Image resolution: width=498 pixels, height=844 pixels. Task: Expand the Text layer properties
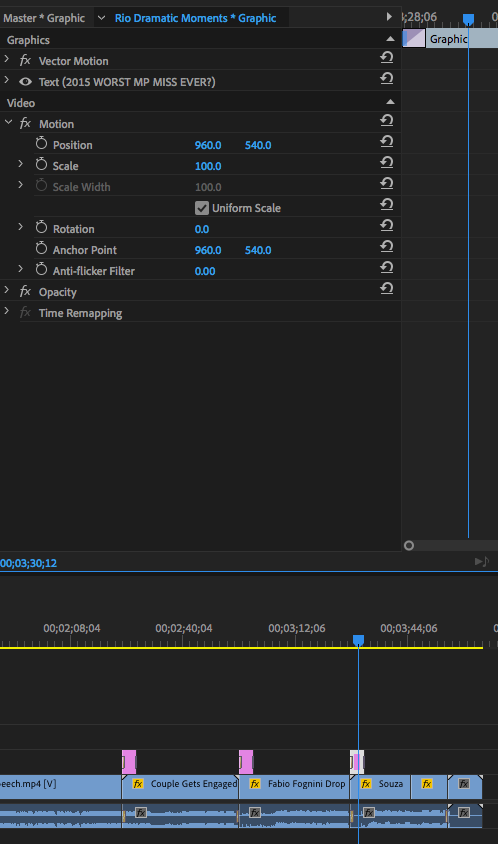(6, 80)
